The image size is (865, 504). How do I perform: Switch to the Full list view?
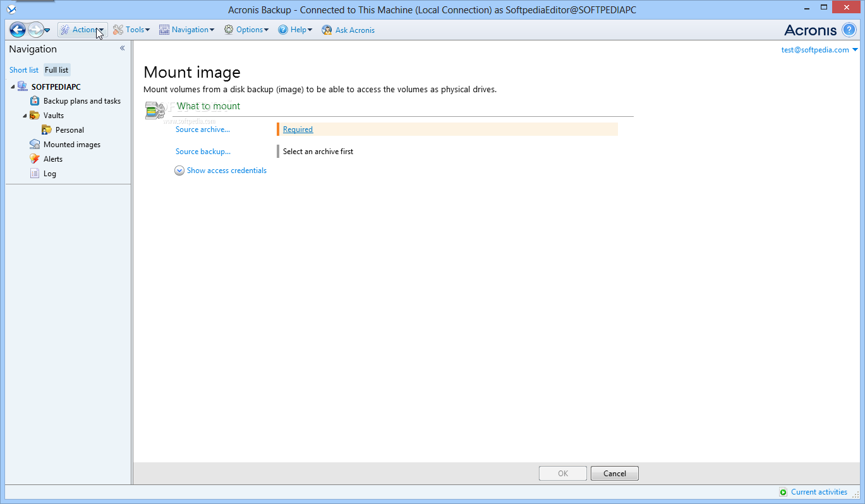[57, 70]
